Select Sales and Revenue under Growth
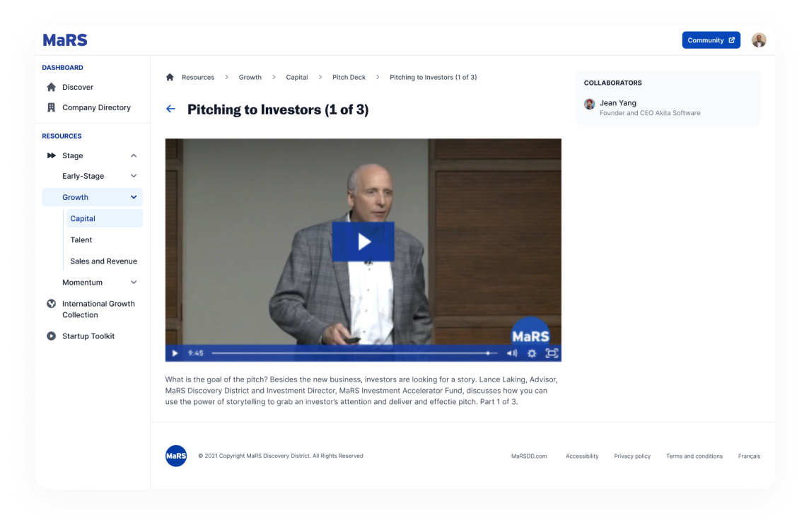This screenshot has height=532, width=809. [x=104, y=261]
